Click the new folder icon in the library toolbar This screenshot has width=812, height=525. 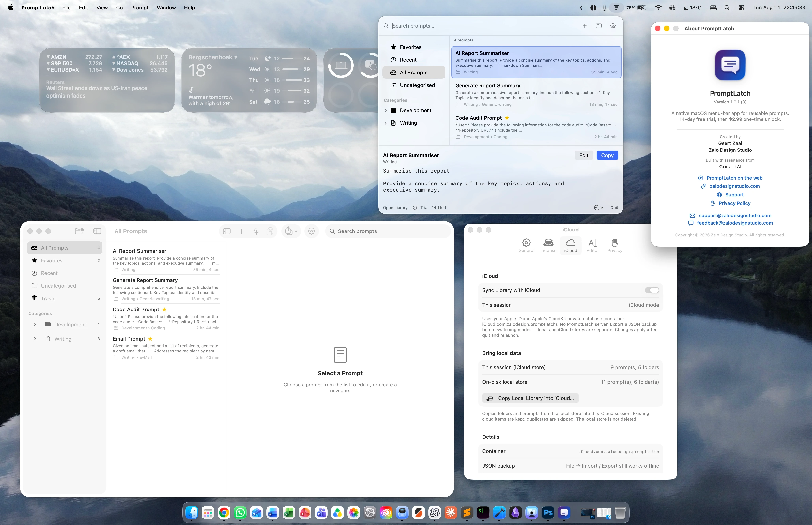coord(79,231)
